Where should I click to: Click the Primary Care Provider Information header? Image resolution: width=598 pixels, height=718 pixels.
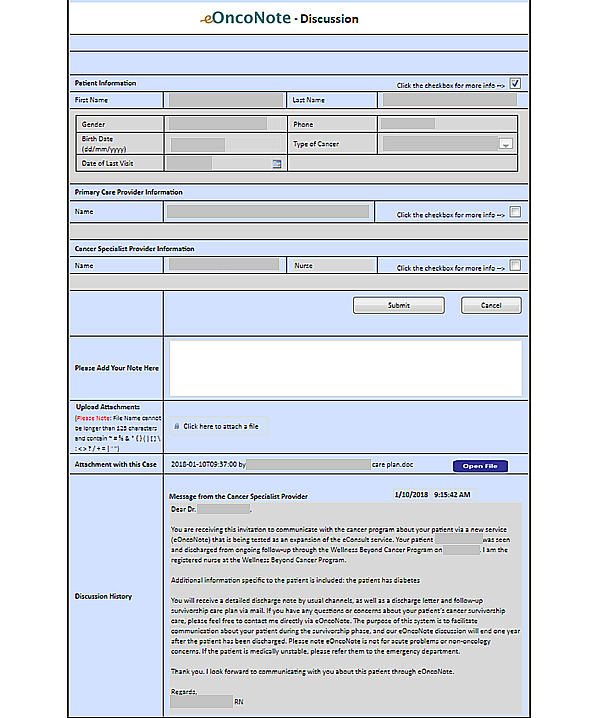click(128, 192)
